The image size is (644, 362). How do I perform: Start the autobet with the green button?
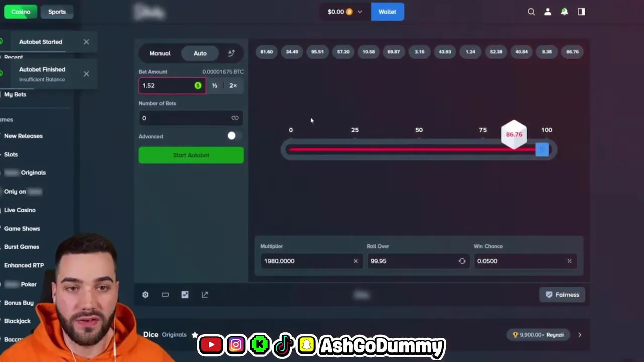point(191,155)
